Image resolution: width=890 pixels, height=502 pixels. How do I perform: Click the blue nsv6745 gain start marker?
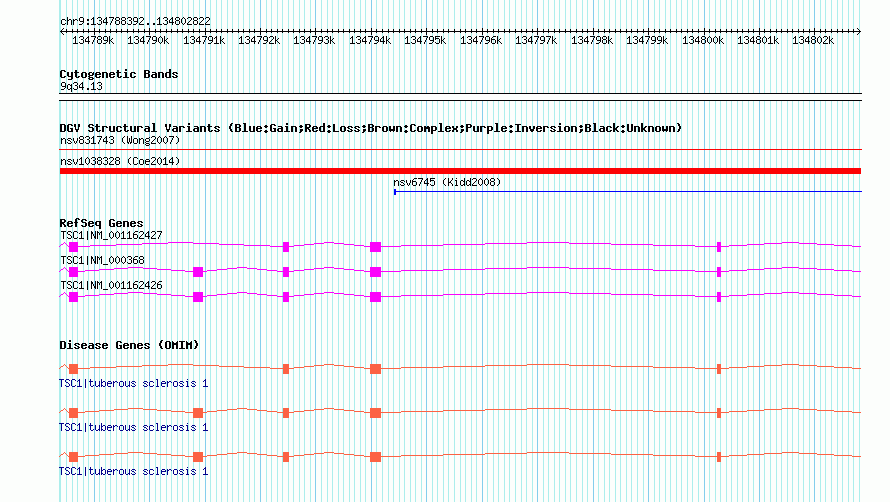click(x=395, y=192)
